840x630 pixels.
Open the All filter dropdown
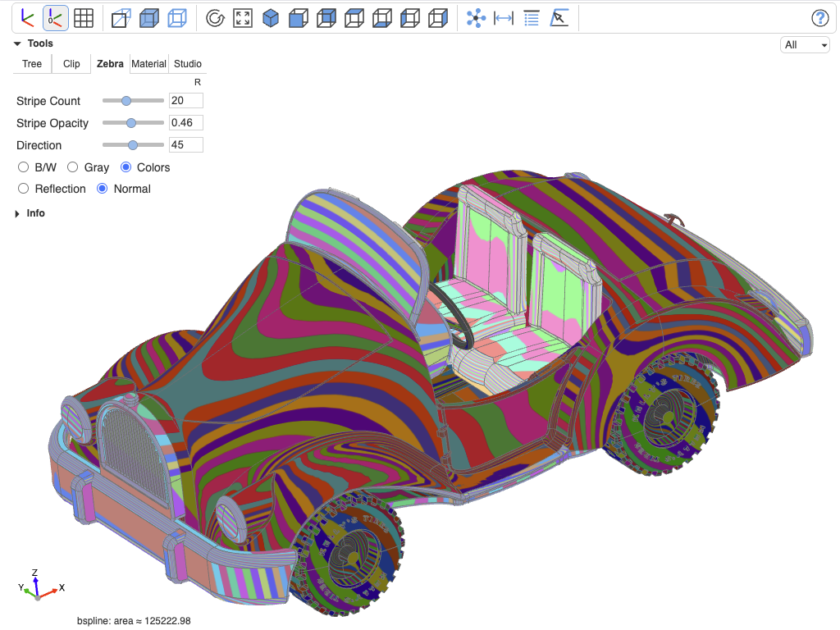805,45
